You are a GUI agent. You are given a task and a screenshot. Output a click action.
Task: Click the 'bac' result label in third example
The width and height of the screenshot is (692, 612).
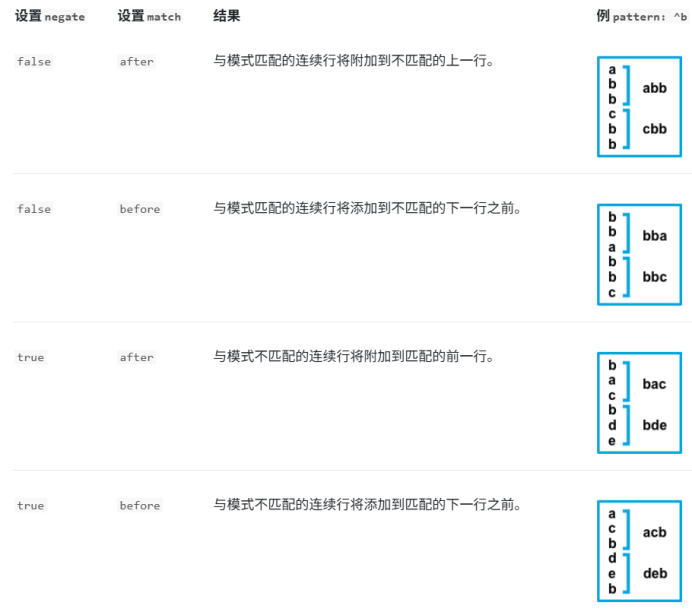click(654, 384)
